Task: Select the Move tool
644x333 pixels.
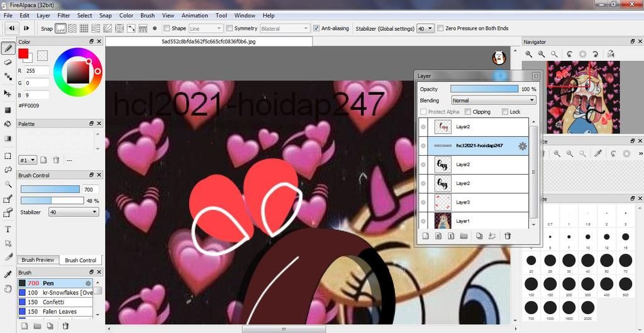Action: [x=8, y=93]
